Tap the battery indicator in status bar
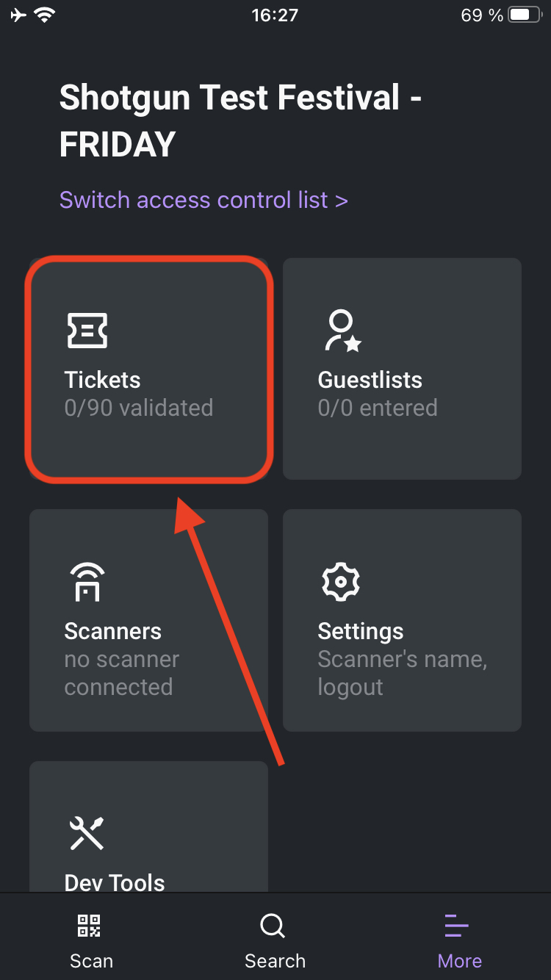 [525, 15]
